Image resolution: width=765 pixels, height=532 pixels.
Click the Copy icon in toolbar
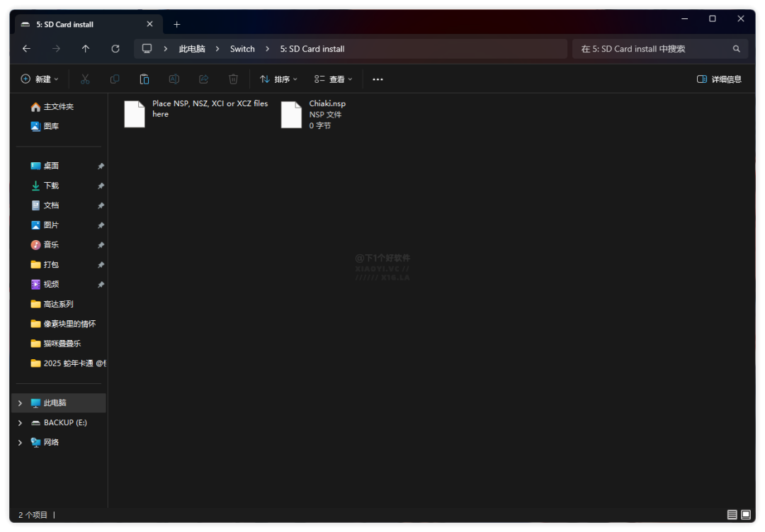115,79
